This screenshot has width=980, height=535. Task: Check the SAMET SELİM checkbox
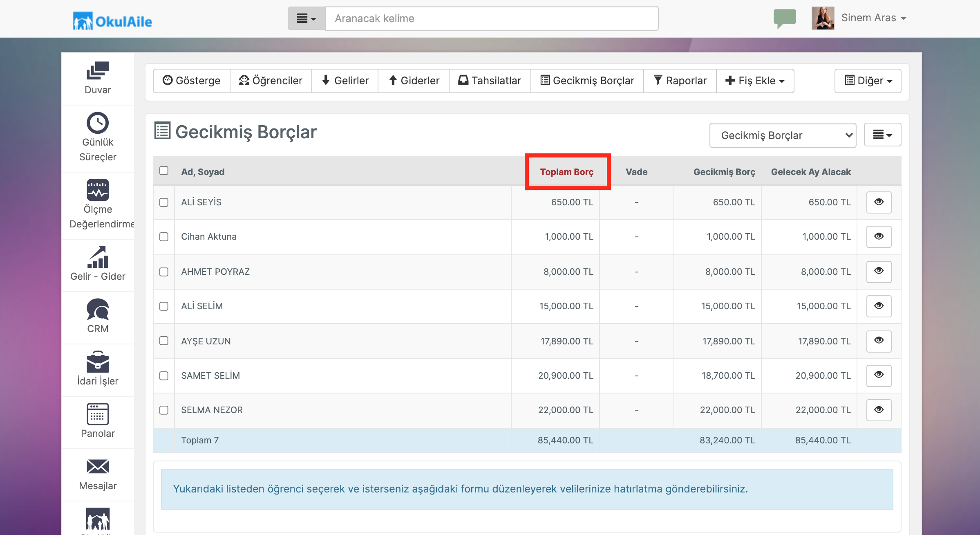164,376
